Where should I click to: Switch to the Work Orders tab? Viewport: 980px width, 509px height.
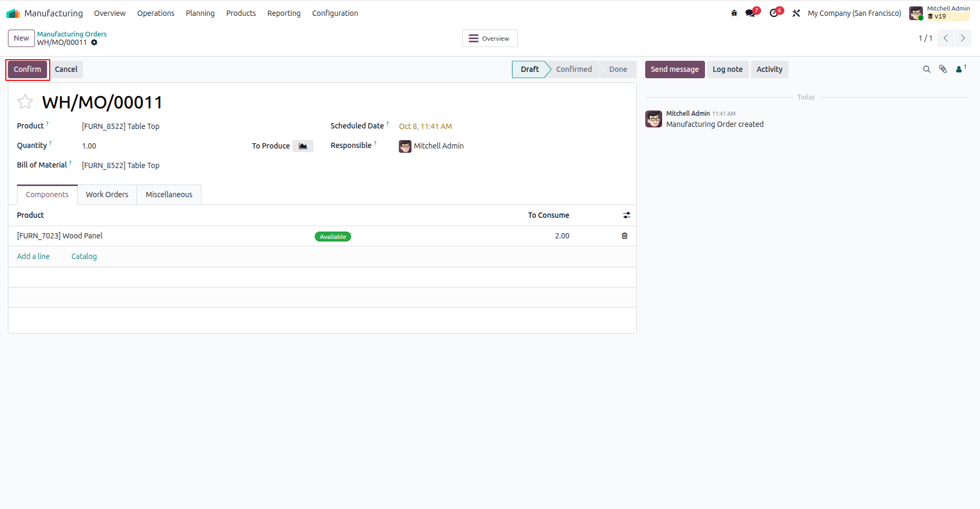point(107,195)
